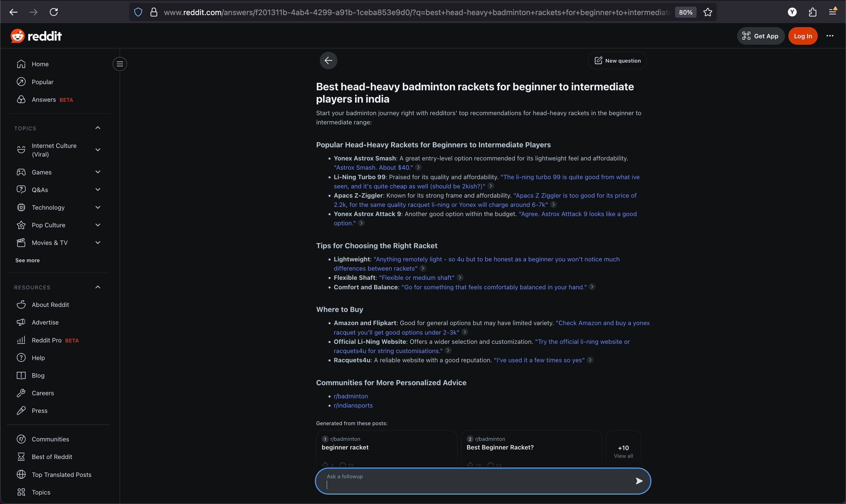The width and height of the screenshot is (846, 504).
Task: Expand the Pop Culture topic
Action: (98, 225)
